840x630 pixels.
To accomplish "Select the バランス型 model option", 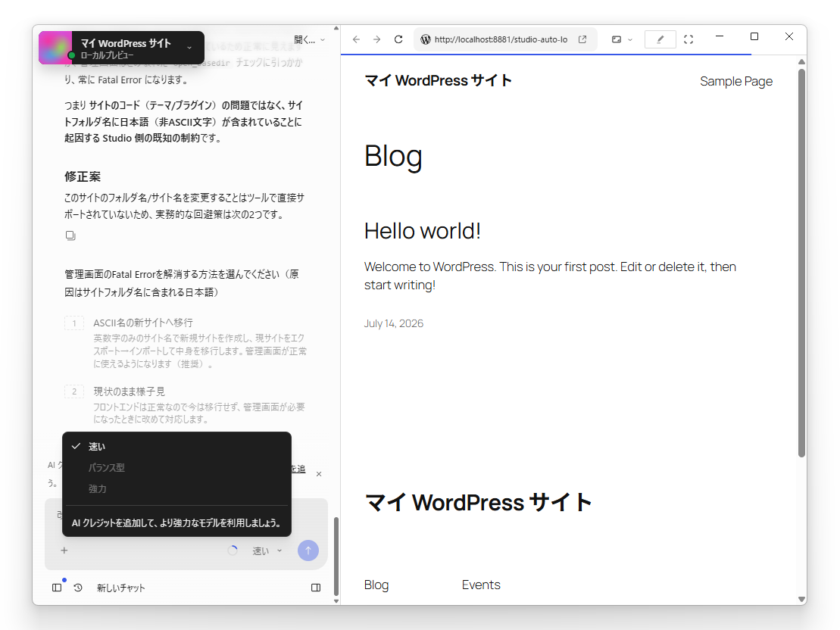I will point(176,468).
